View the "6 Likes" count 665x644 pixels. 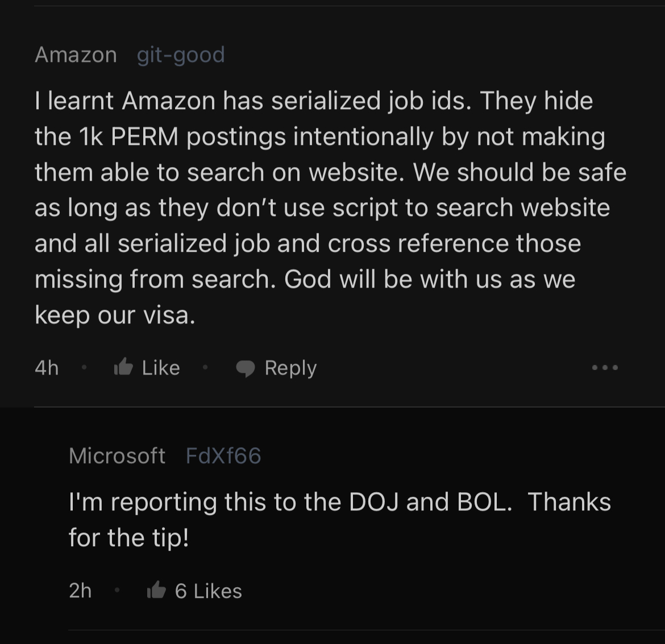click(209, 591)
